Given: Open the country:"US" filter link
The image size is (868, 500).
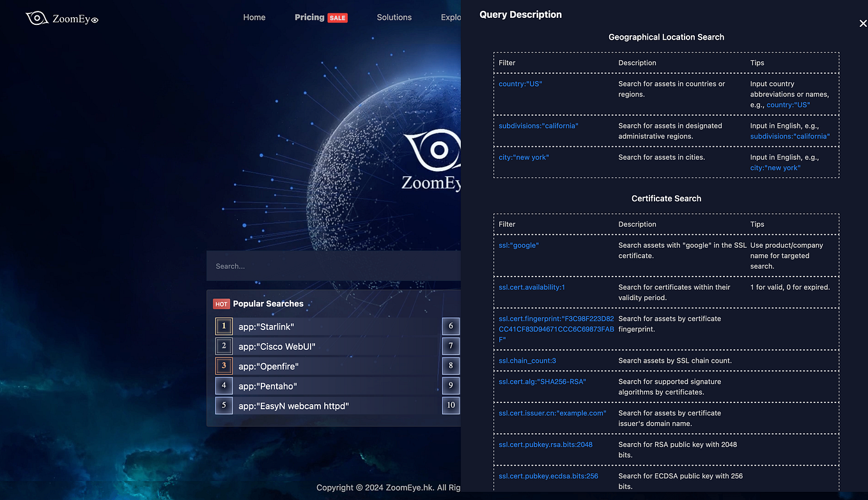Looking at the screenshot, I should [x=520, y=84].
